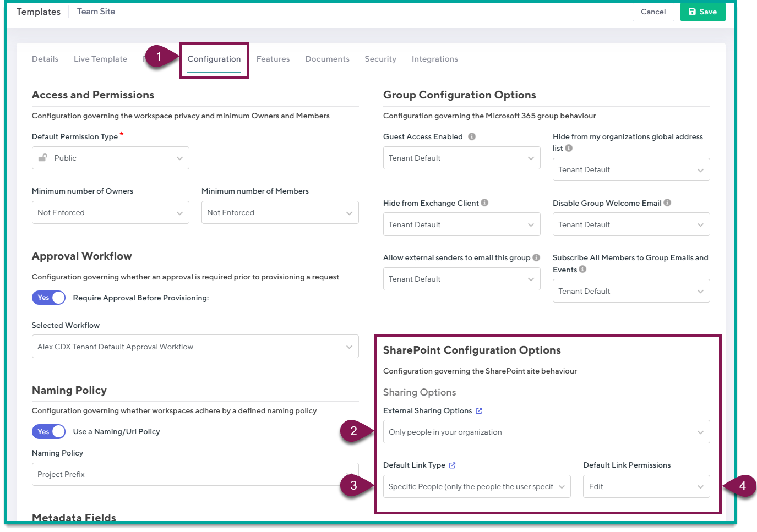View info for Hide from Exchange Client
Image resolution: width=757 pixels, height=532 pixels.
click(484, 202)
